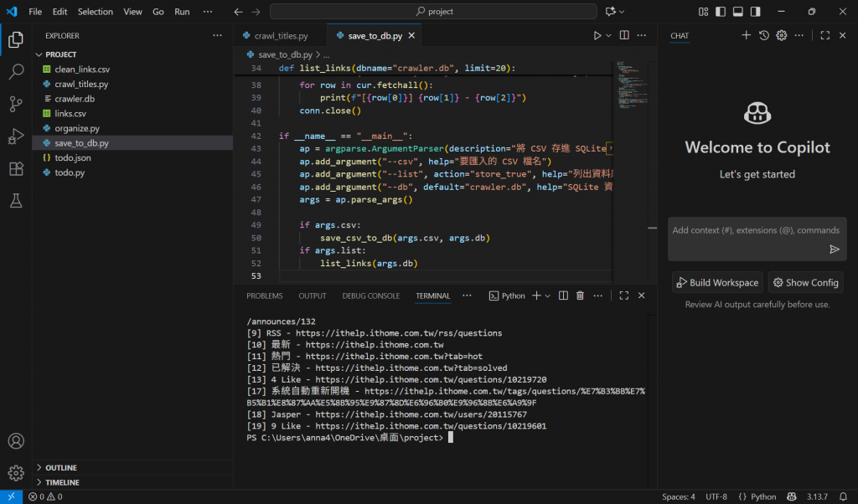Click the Build Workspace button
The image size is (858, 504).
tap(716, 283)
